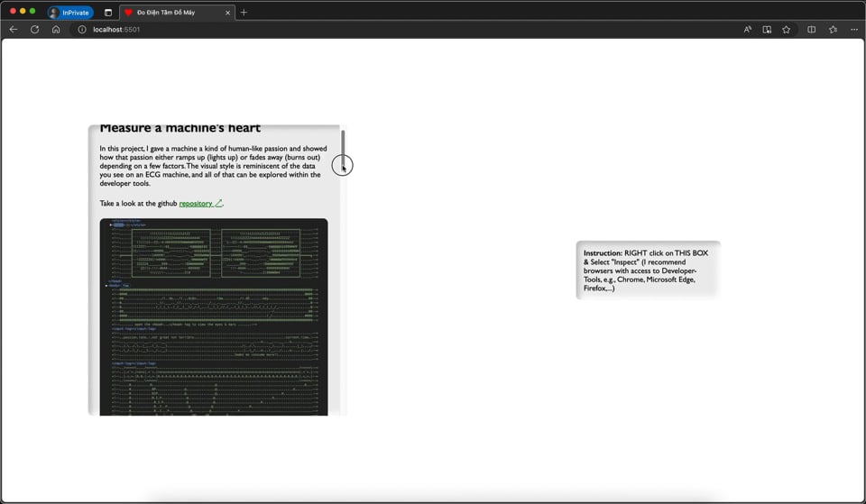
Task: Open the tab actions menu
Action: 108,12
